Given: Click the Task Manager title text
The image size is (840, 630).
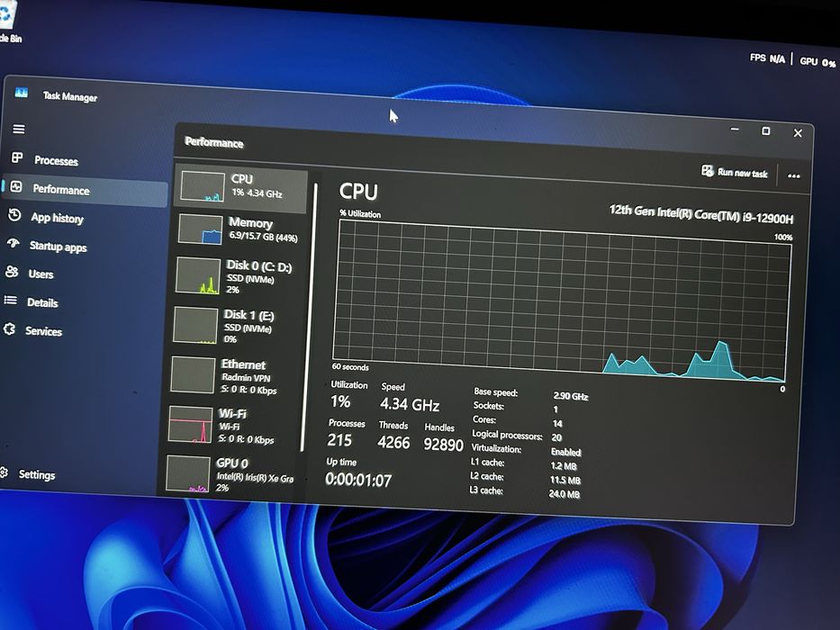Looking at the screenshot, I should tap(69, 96).
